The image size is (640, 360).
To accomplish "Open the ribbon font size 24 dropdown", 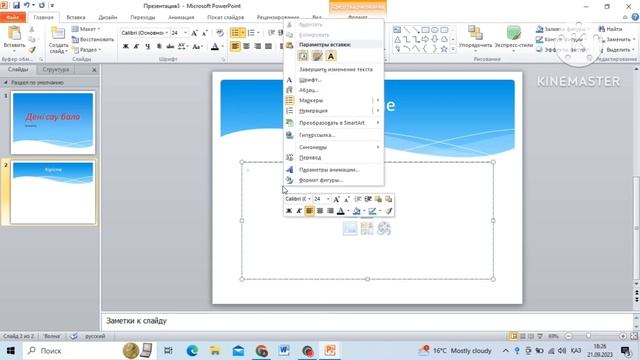I will pos(186,33).
